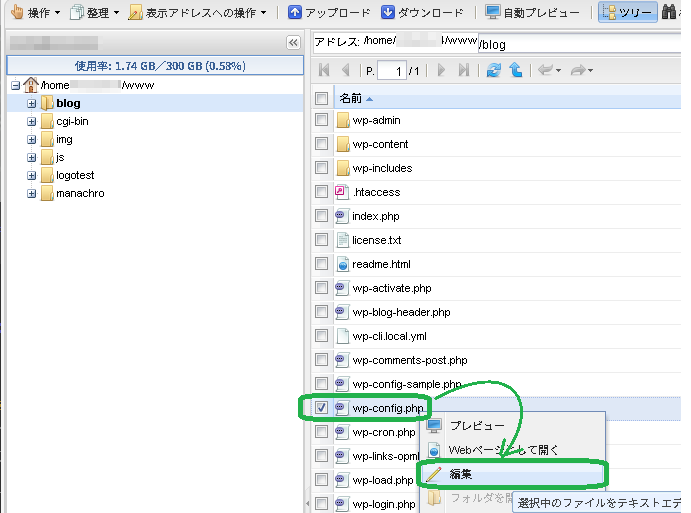Toggle the ツリー view button
Screen dimensions: 691x513
[628, 13]
